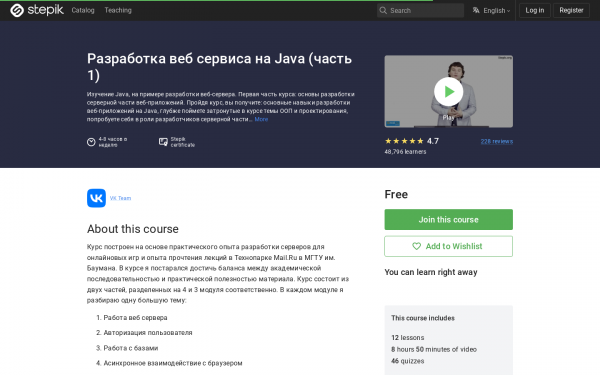Image resolution: width=600 pixels, height=375 pixels.
Task: Click the VK logo icon
Action: coord(96,198)
